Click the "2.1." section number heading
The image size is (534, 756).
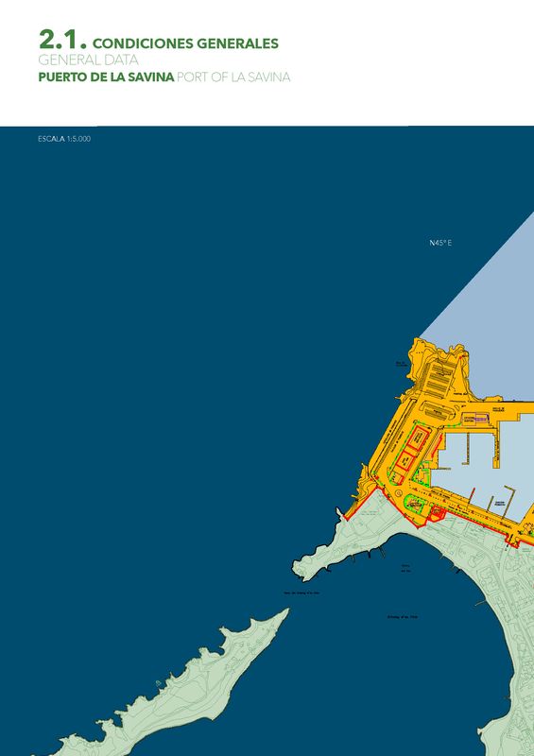(62, 40)
